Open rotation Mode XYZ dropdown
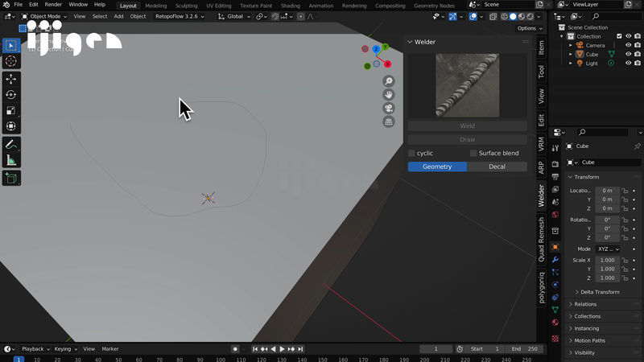Image resolution: width=644 pixels, height=362 pixels. 609,249
